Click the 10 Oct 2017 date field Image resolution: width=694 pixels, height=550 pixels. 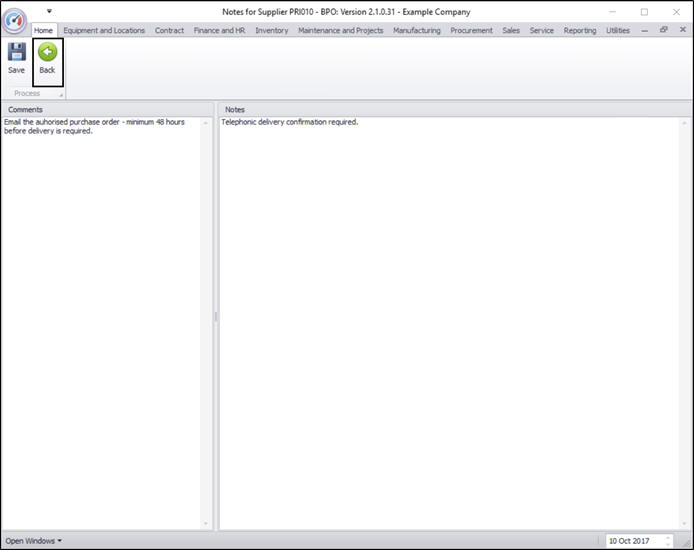[x=634, y=541]
